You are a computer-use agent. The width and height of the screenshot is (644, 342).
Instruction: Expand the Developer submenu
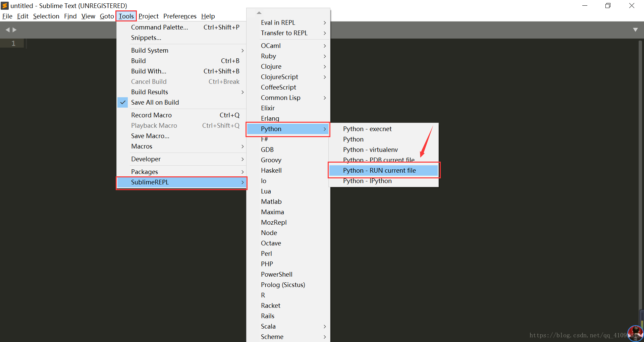(x=181, y=159)
